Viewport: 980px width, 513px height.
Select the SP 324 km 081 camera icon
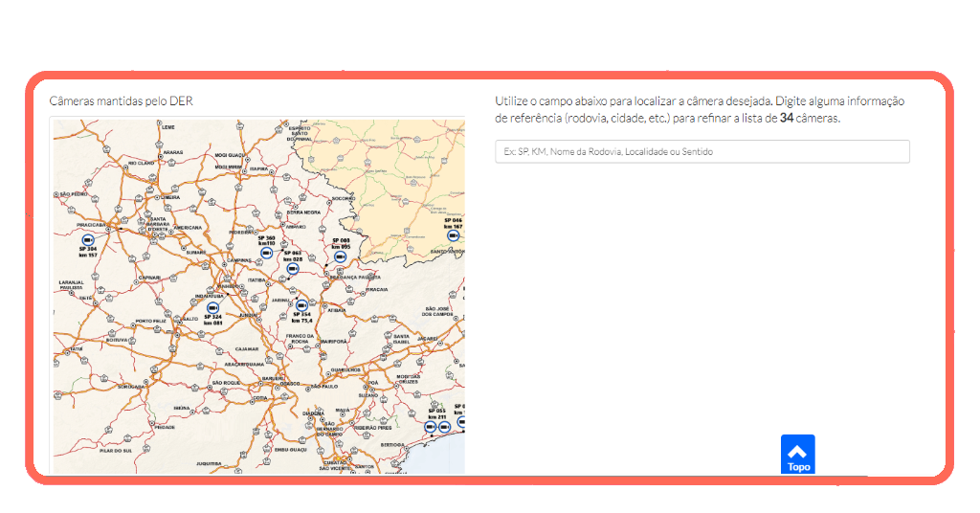213,308
